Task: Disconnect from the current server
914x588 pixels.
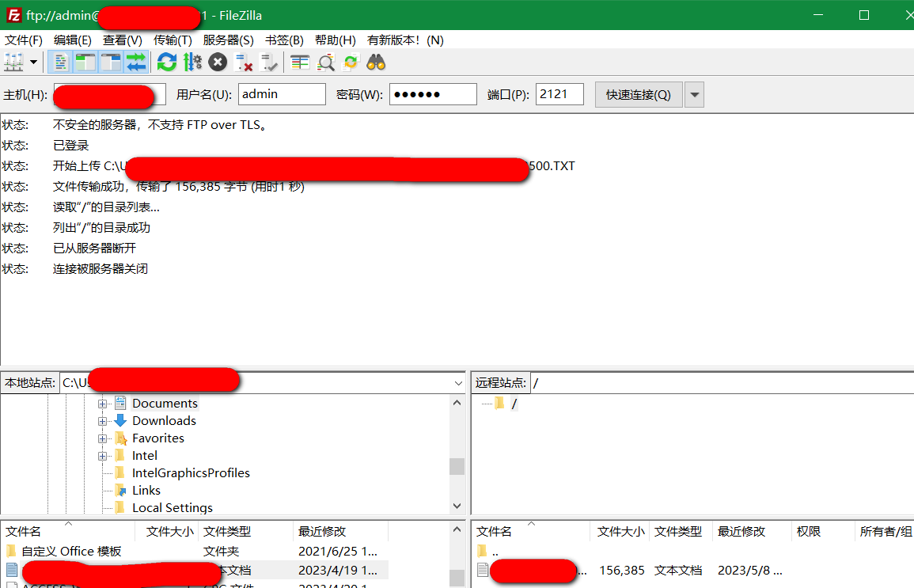Action: click(x=243, y=63)
